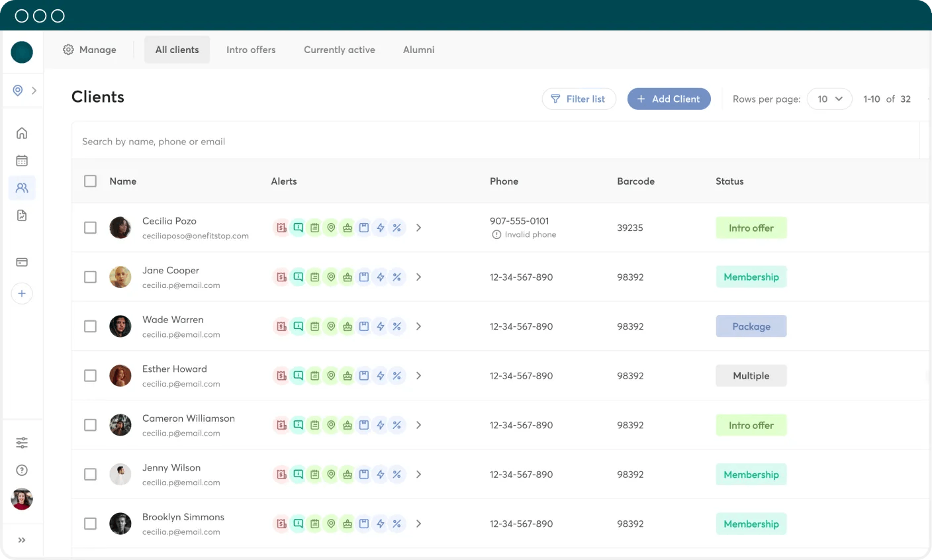This screenshot has width=932, height=560.
Task: Click Jane Cooper's billing receipt alert icon
Action: point(281,277)
